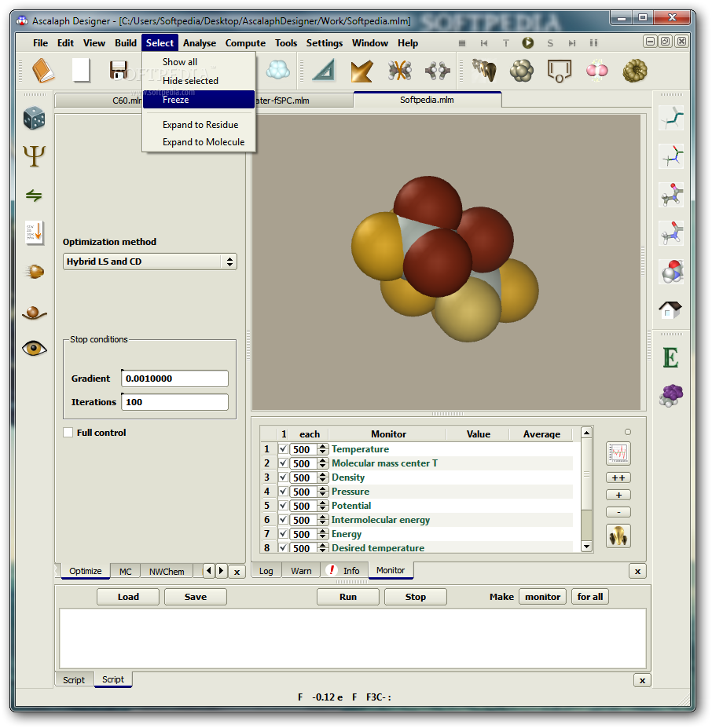Open the monitor graph chart icon
Screen dimensions: 712x728
click(618, 453)
